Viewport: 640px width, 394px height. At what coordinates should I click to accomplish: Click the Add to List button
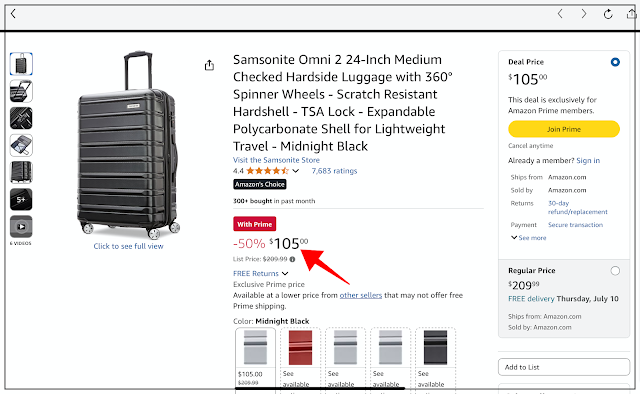[x=564, y=367]
